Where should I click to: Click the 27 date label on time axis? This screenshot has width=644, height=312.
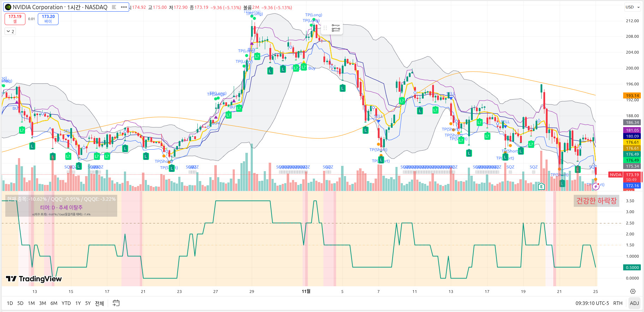[x=216, y=292]
